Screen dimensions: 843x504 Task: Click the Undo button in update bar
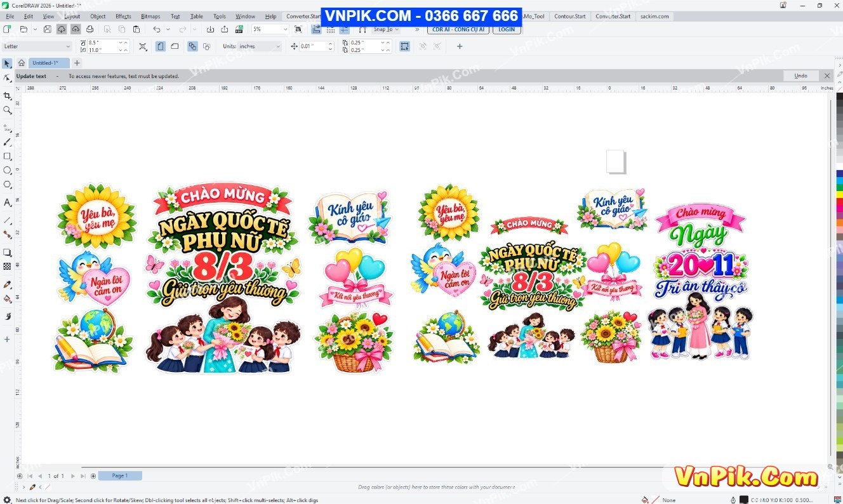pyautogui.click(x=800, y=76)
